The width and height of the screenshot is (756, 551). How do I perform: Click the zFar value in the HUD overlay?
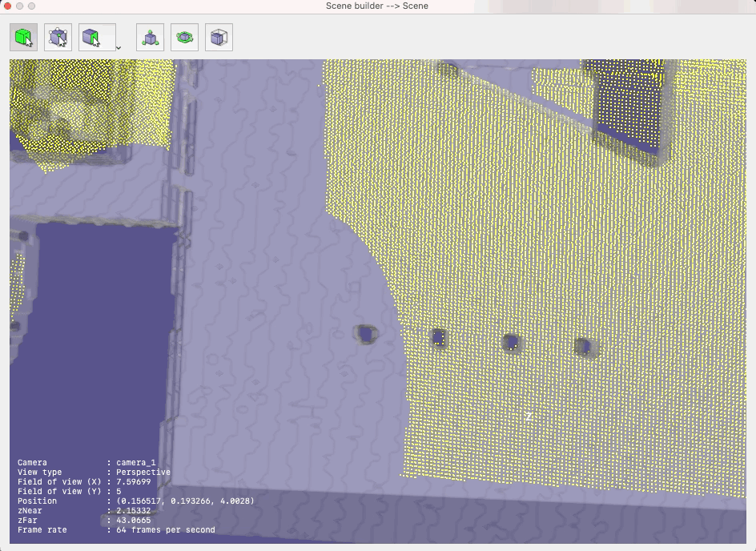[128, 520]
